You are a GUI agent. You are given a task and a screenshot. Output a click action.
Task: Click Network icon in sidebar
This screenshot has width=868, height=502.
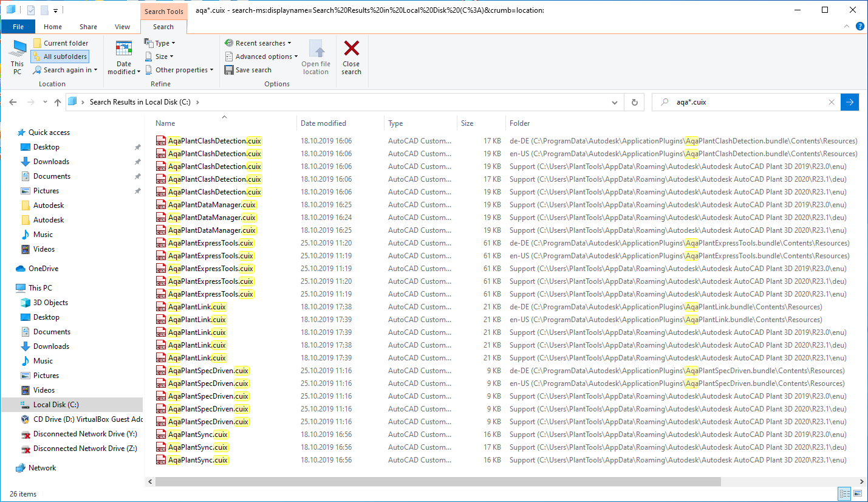pos(21,468)
